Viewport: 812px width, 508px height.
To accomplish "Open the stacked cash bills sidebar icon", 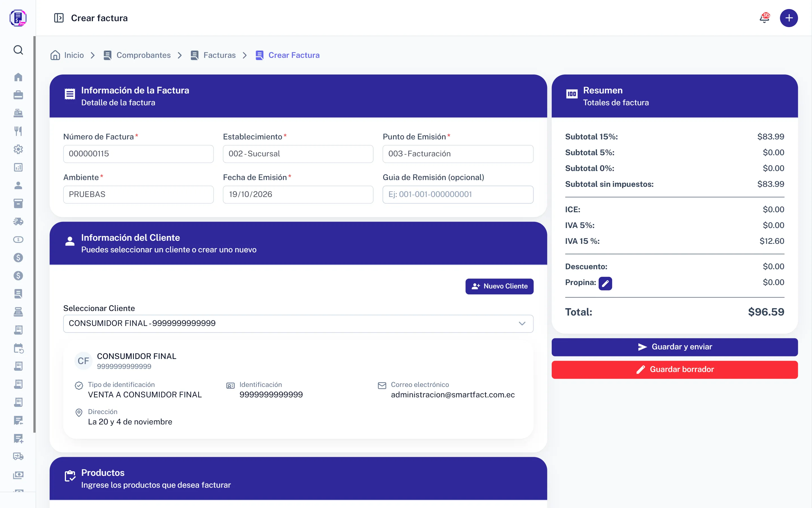I will point(18,475).
